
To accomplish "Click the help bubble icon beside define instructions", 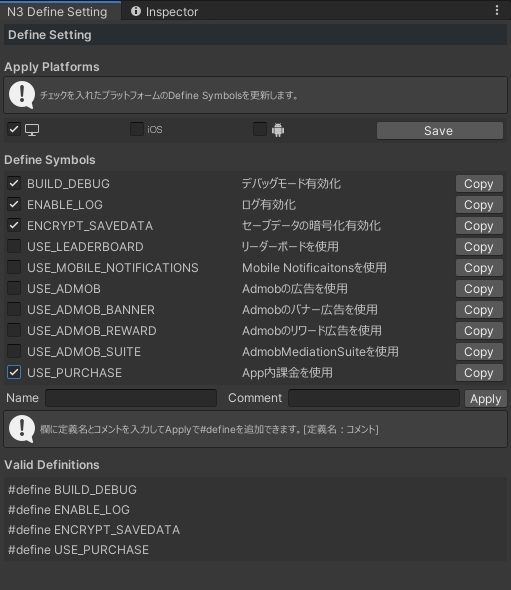I will coord(22,429).
